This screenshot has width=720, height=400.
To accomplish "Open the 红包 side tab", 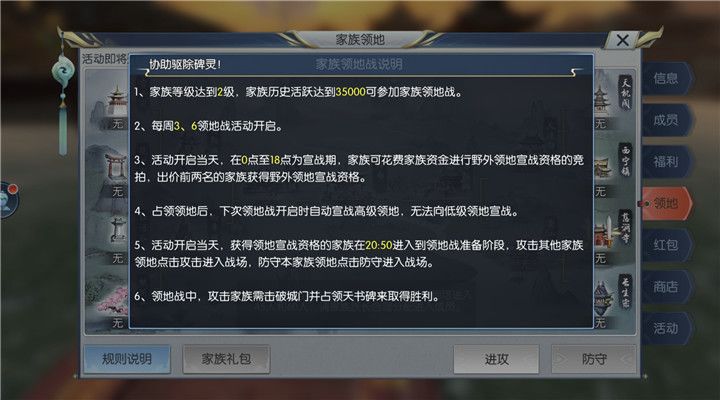I will coord(666,245).
